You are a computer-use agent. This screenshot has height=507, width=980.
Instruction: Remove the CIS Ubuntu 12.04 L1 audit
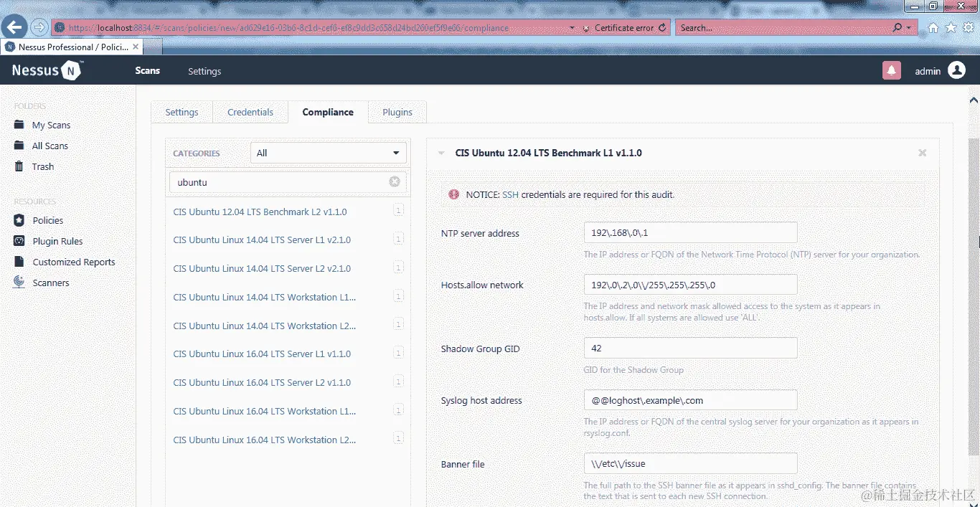tap(923, 153)
